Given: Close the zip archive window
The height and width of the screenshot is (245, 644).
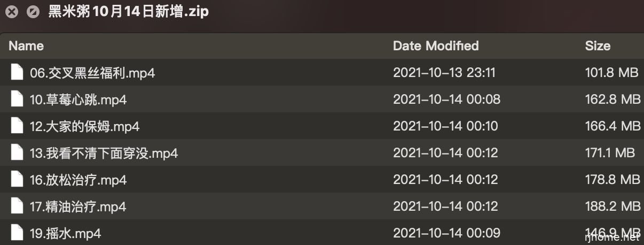Looking at the screenshot, I should tap(12, 12).
